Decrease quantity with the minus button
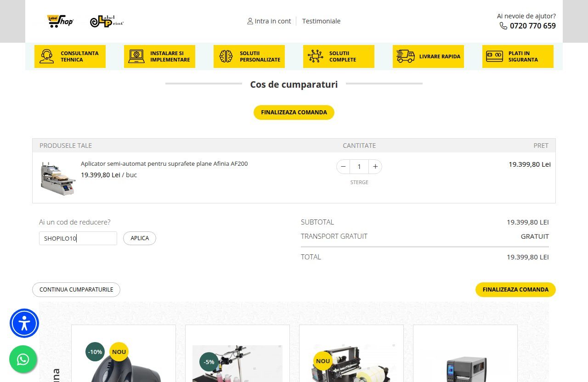 tap(343, 166)
